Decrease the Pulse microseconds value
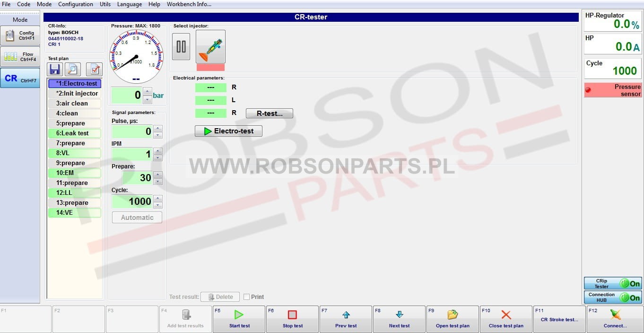The width and height of the screenshot is (644, 333). pyautogui.click(x=158, y=135)
